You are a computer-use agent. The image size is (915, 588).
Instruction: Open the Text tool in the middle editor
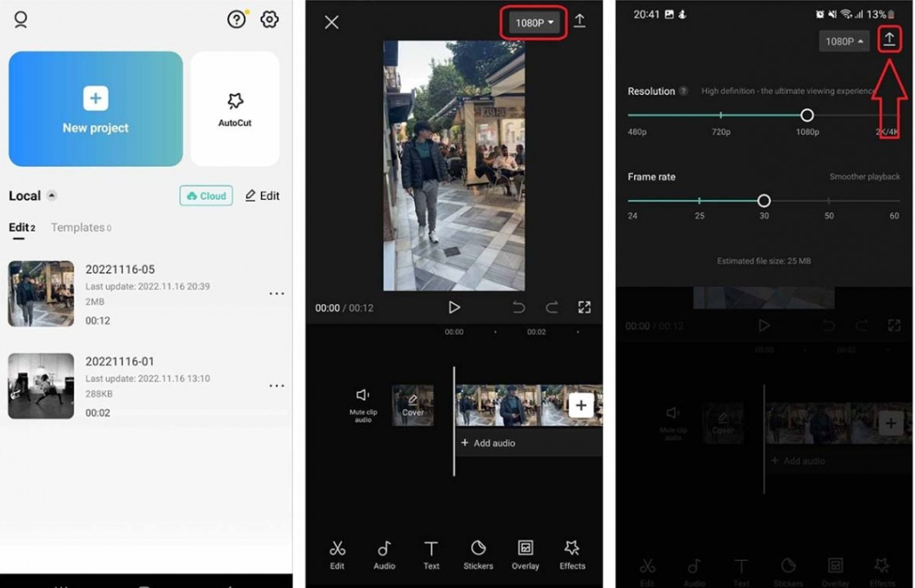(431, 555)
